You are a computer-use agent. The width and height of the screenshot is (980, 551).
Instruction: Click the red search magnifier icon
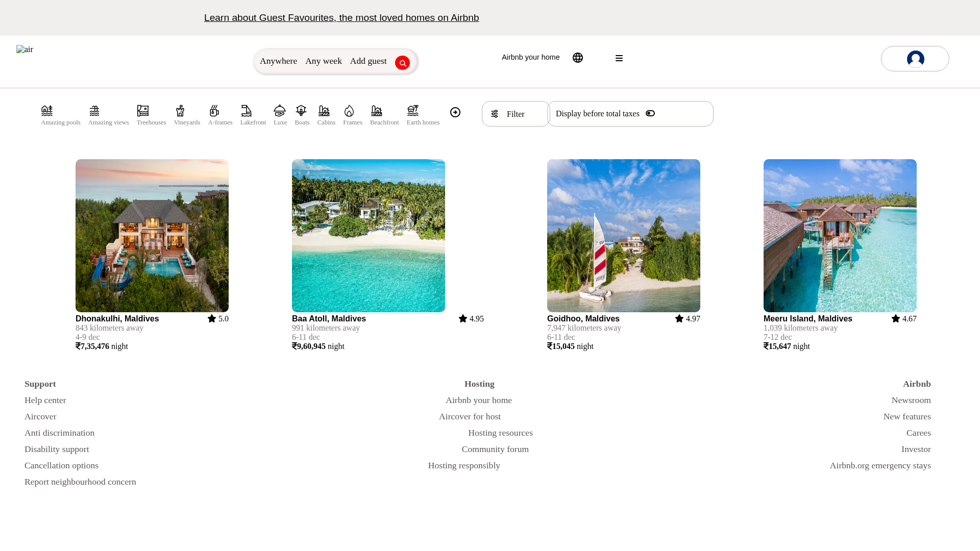tap(402, 63)
